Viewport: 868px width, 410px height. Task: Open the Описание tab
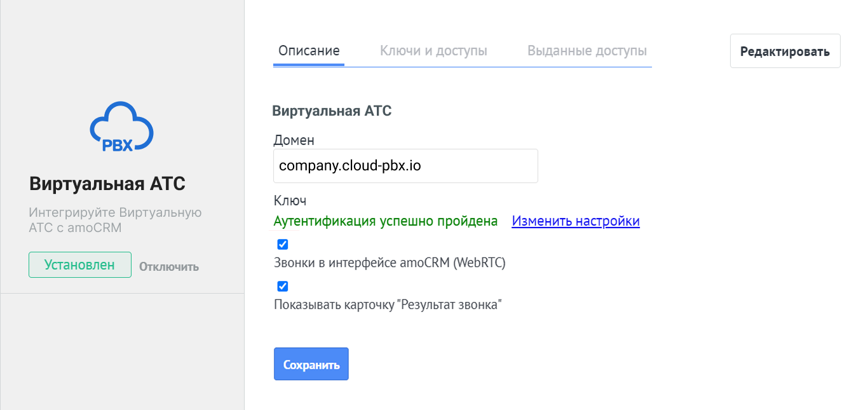click(x=309, y=51)
